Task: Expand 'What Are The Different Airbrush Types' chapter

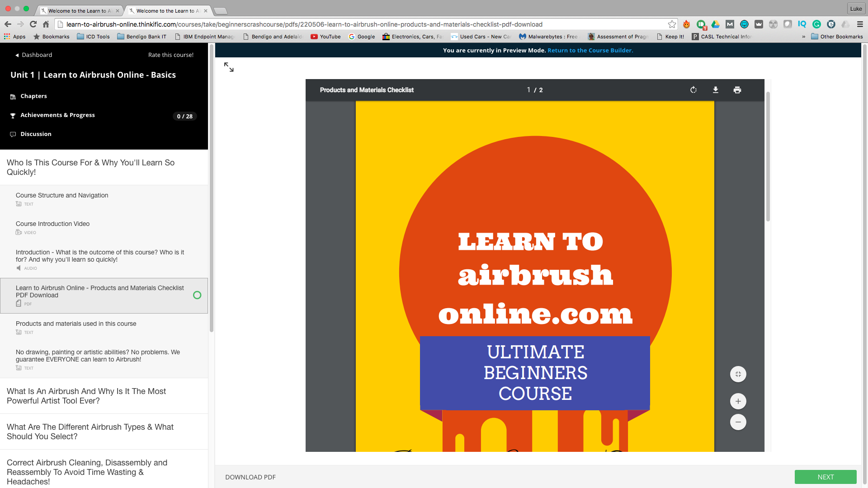Action: [90, 432]
